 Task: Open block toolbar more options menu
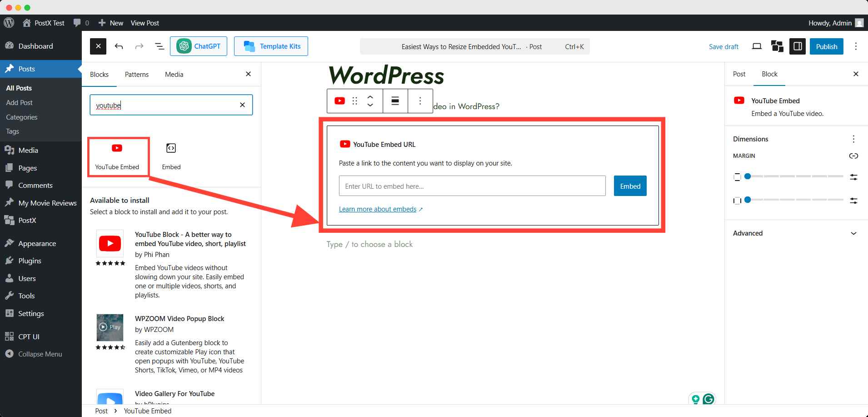tap(420, 101)
